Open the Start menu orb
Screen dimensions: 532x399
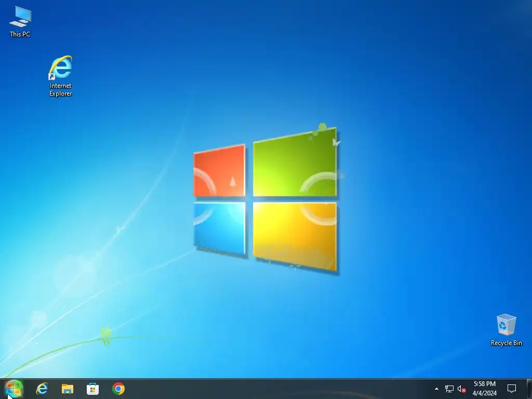pos(14,389)
